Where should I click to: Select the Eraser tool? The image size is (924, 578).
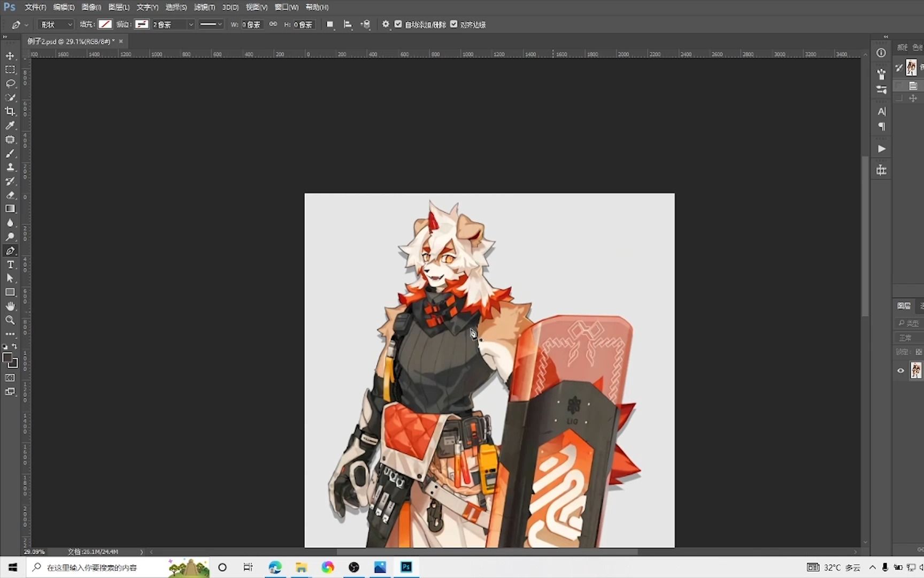click(x=10, y=195)
